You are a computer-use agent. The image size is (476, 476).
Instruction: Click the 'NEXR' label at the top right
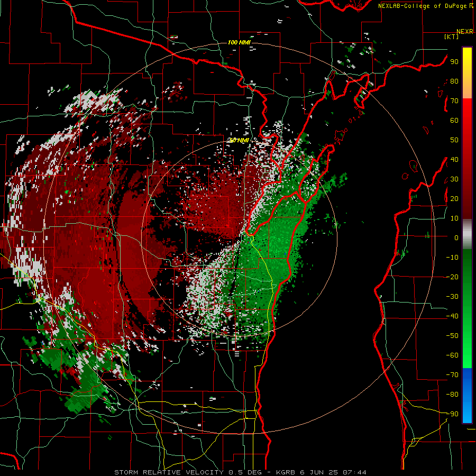(x=465, y=32)
